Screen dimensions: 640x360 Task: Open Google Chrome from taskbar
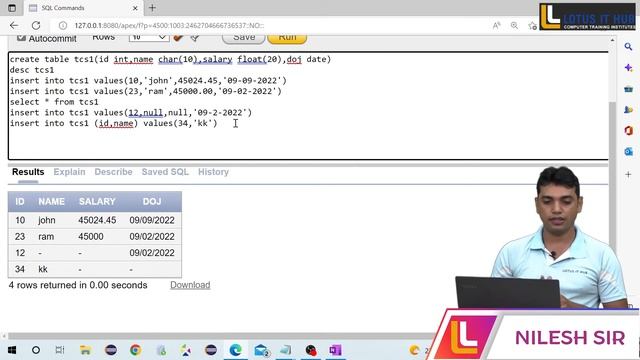[136, 350]
